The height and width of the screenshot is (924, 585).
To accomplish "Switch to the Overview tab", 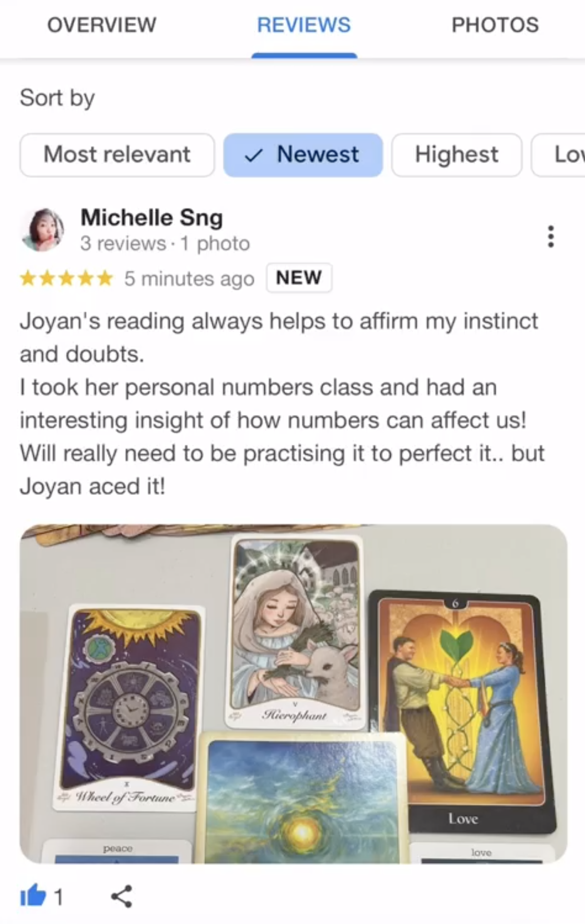I will click(102, 25).
